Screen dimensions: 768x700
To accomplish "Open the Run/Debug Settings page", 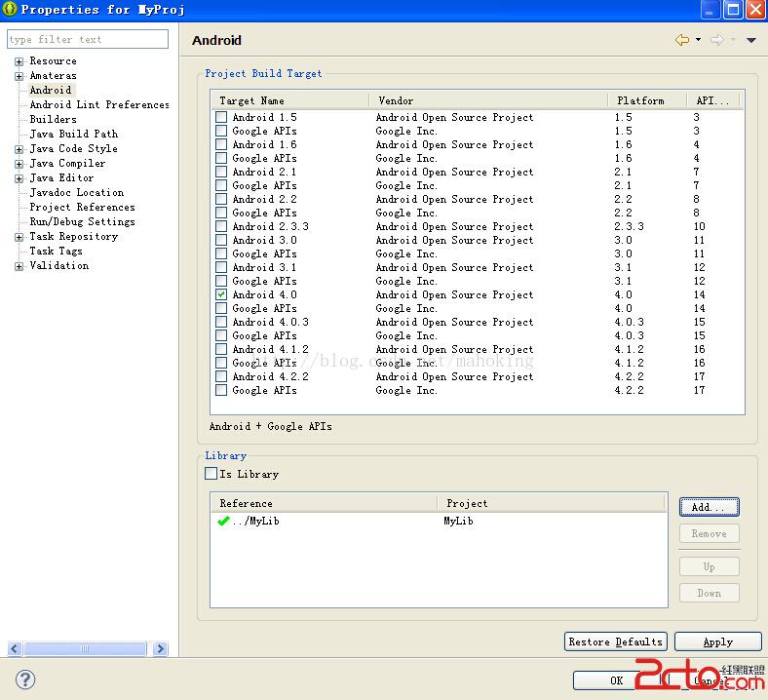I will coord(82,222).
